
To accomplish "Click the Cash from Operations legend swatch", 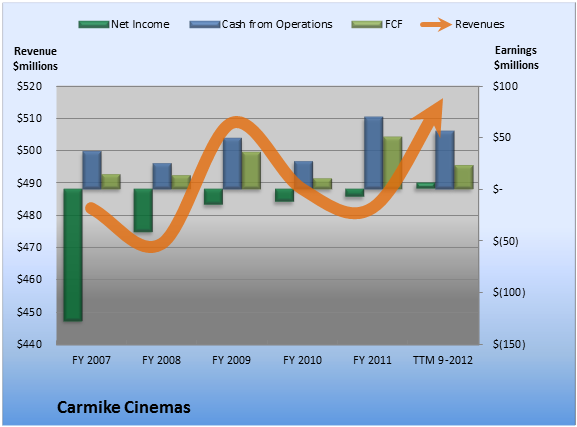I will click(x=205, y=25).
